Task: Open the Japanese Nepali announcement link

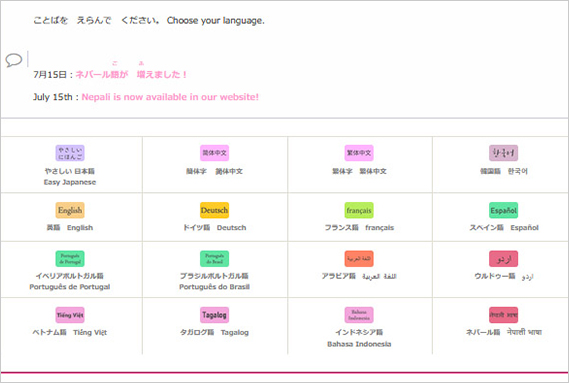Action: (x=131, y=74)
